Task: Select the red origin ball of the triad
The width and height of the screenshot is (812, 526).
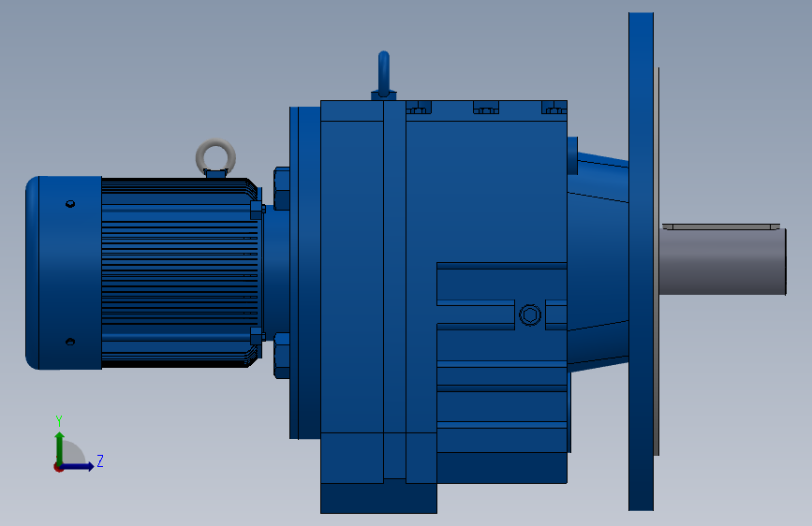Action: pos(58,467)
